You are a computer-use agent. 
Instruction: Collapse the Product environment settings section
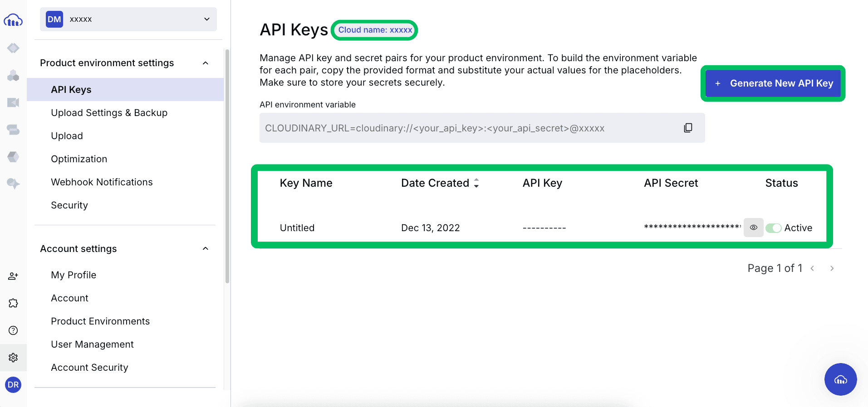click(206, 63)
